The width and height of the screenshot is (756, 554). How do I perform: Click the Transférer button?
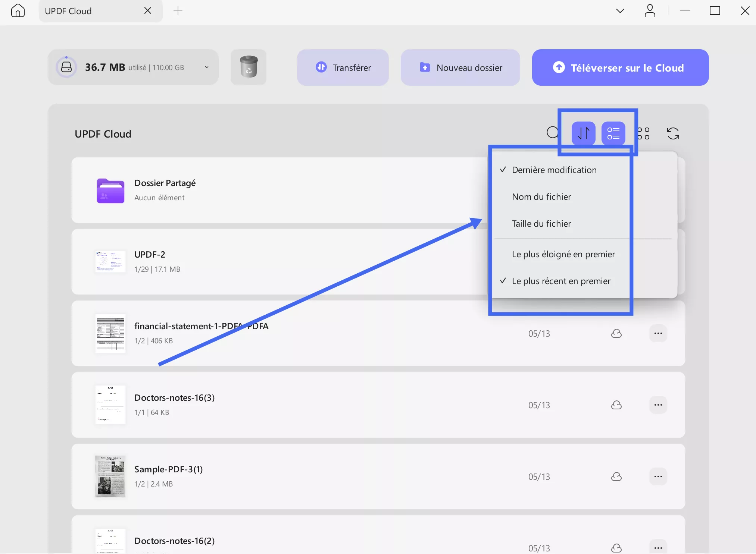(x=343, y=67)
